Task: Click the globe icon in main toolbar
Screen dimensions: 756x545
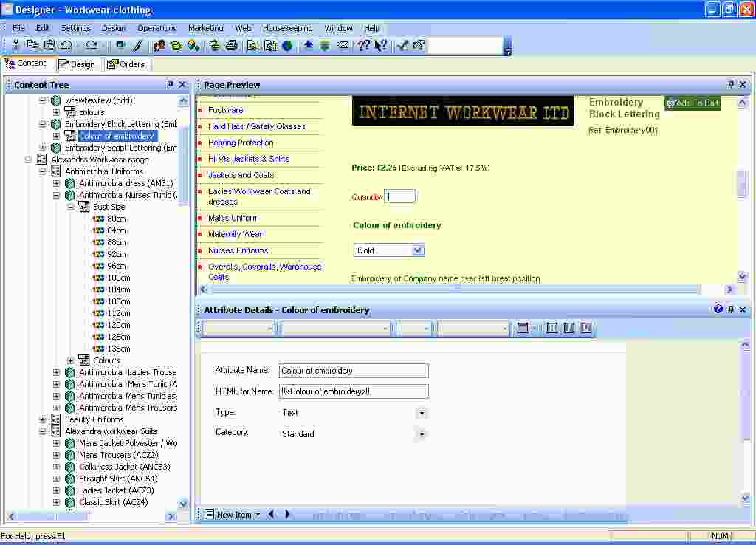Action: point(287,46)
